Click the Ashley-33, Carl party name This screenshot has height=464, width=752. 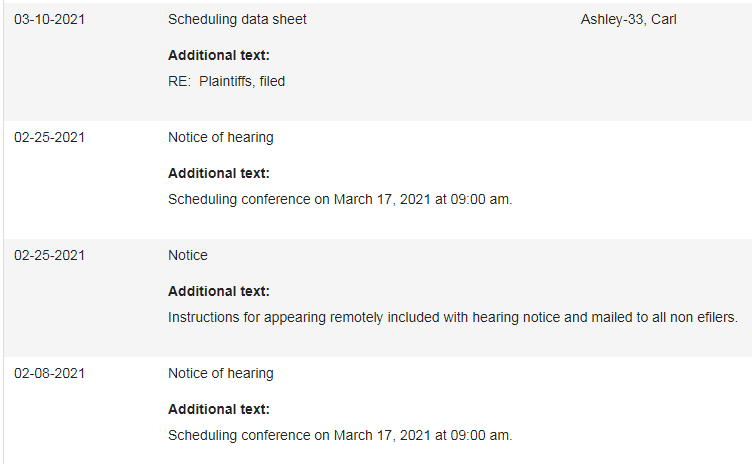click(x=628, y=19)
